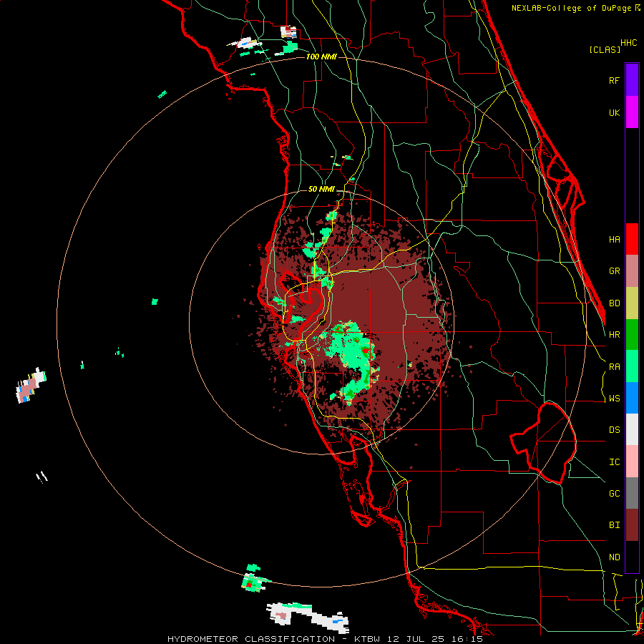Click the 100 NMI range ring label
644x644 pixels.
coord(321,57)
